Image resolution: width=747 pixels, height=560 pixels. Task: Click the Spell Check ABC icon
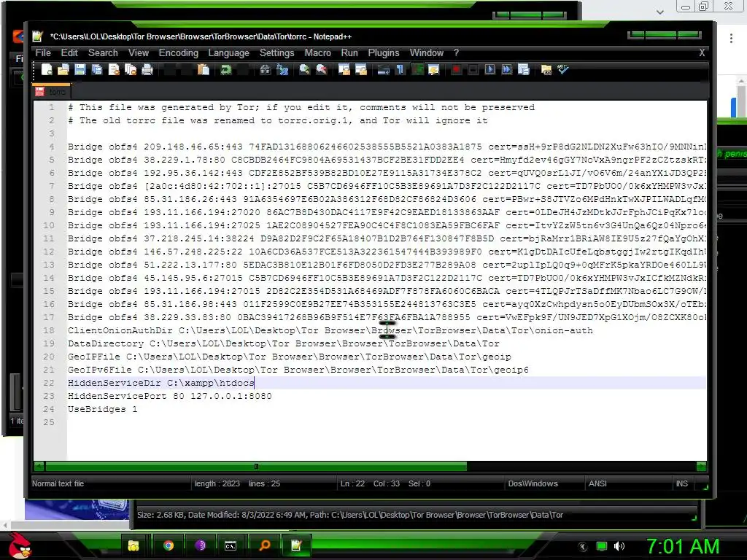point(563,69)
